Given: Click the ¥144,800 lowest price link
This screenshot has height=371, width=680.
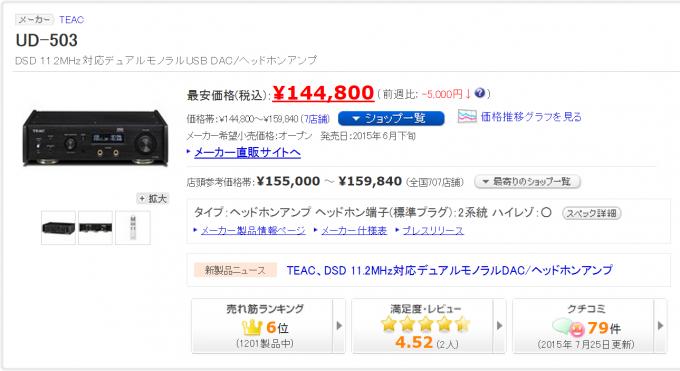Looking at the screenshot, I should [323, 93].
